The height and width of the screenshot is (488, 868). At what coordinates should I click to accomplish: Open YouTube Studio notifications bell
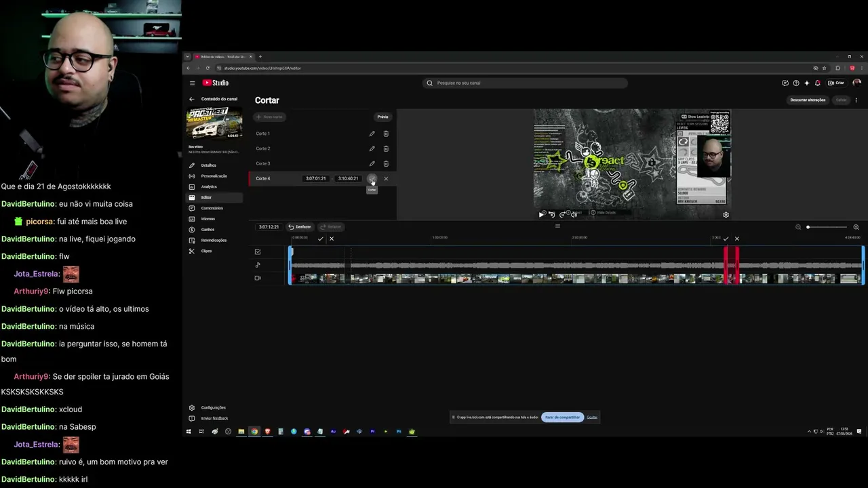(818, 83)
